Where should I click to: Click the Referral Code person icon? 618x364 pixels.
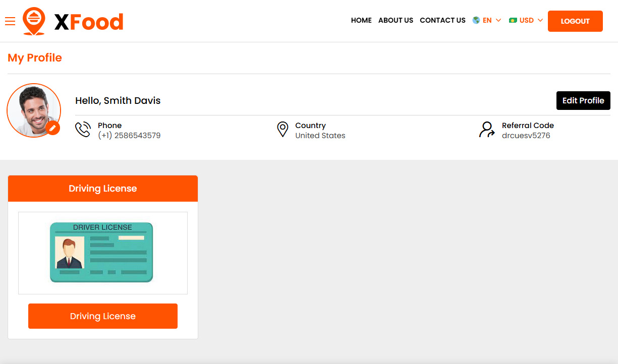pyautogui.click(x=486, y=130)
